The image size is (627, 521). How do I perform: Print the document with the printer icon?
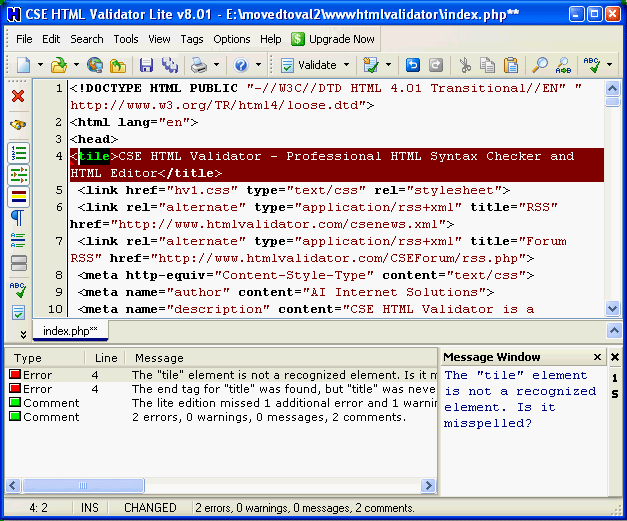[x=199, y=65]
